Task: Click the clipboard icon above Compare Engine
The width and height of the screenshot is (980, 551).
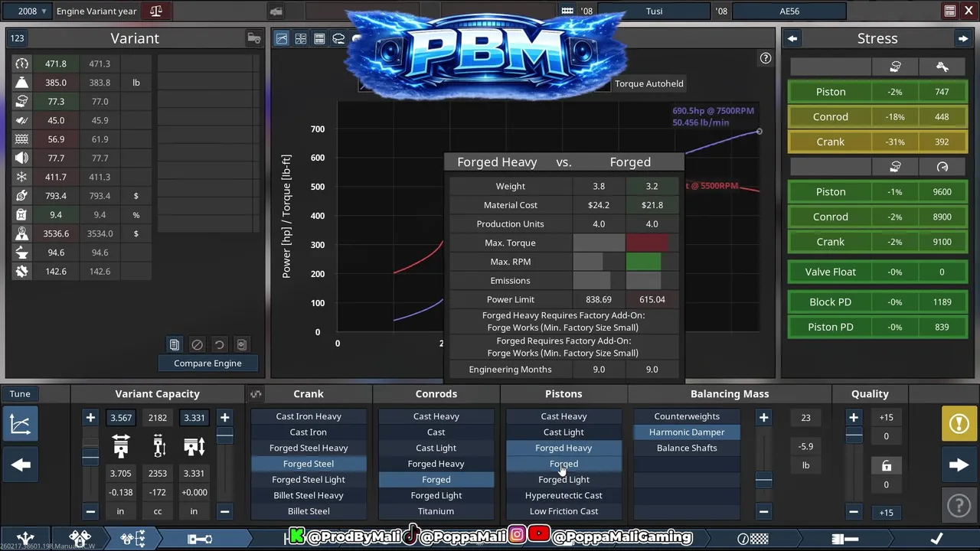Action: 175,345
